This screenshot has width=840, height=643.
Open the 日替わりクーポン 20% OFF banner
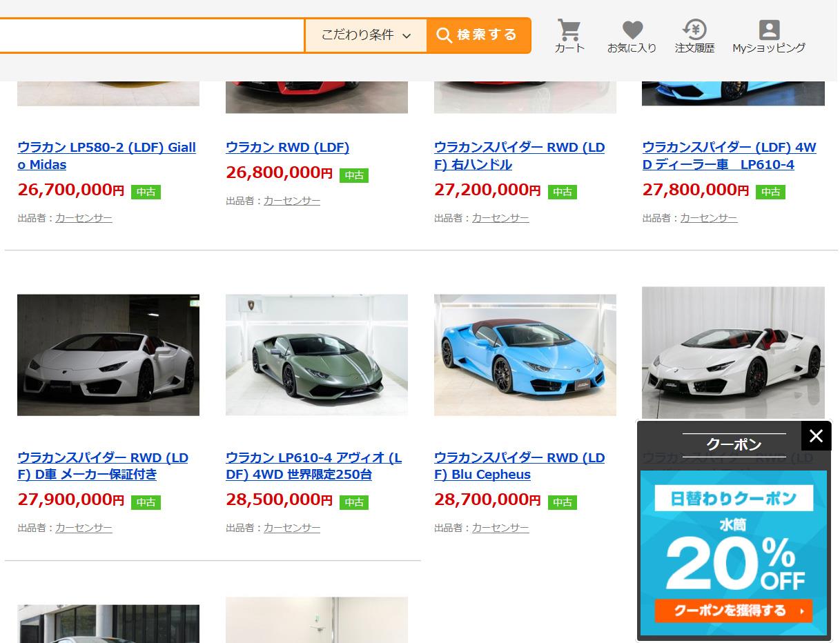(x=733, y=553)
